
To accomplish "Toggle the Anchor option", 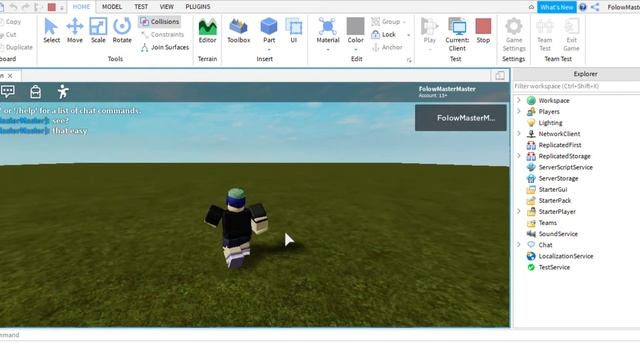I will pyautogui.click(x=387, y=47).
